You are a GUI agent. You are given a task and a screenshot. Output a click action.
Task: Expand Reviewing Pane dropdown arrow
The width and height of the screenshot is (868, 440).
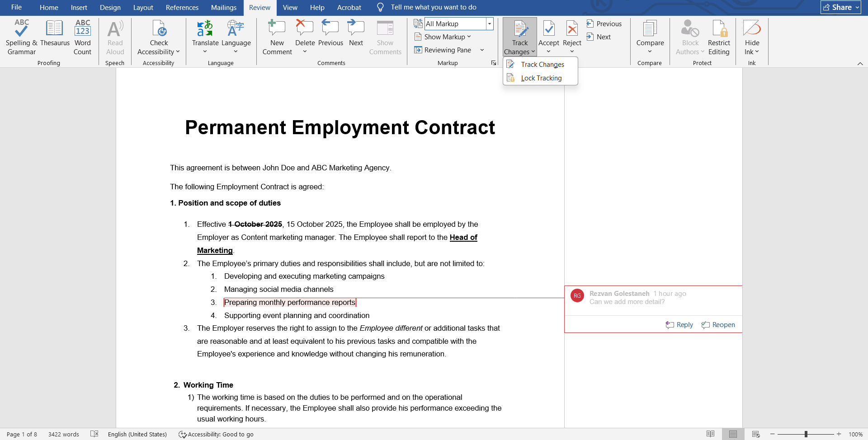tap(482, 50)
